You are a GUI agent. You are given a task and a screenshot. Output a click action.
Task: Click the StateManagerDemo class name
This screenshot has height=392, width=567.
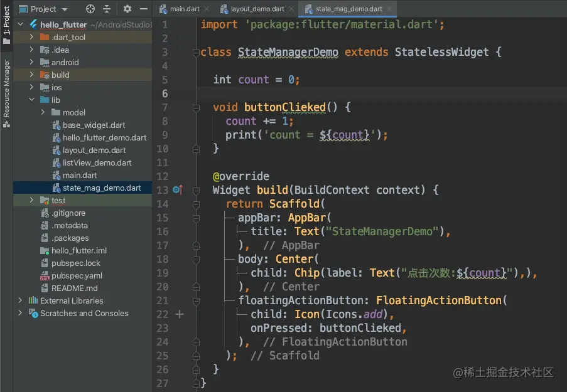click(288, 52)
